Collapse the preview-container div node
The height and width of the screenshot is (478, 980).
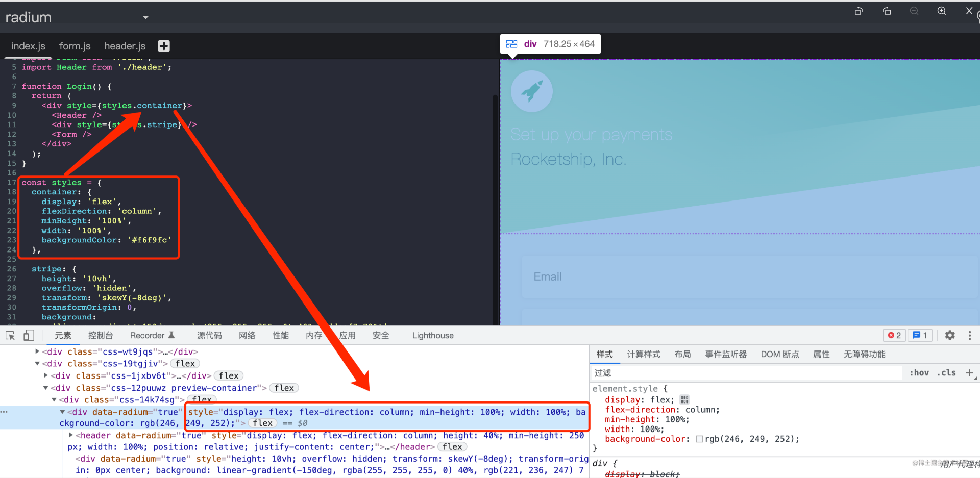click(45, 388)
